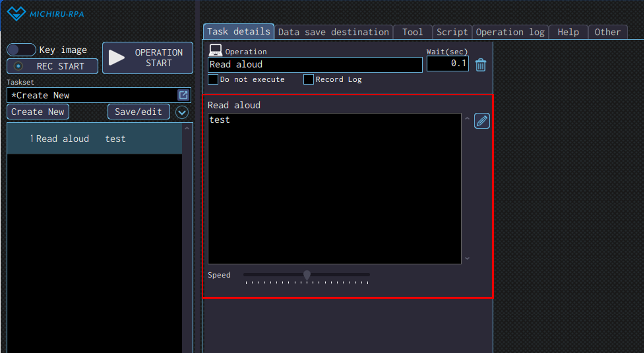Click the trash icon to delete operation
This screenshot has height=353, width=644.
[480, 65]
